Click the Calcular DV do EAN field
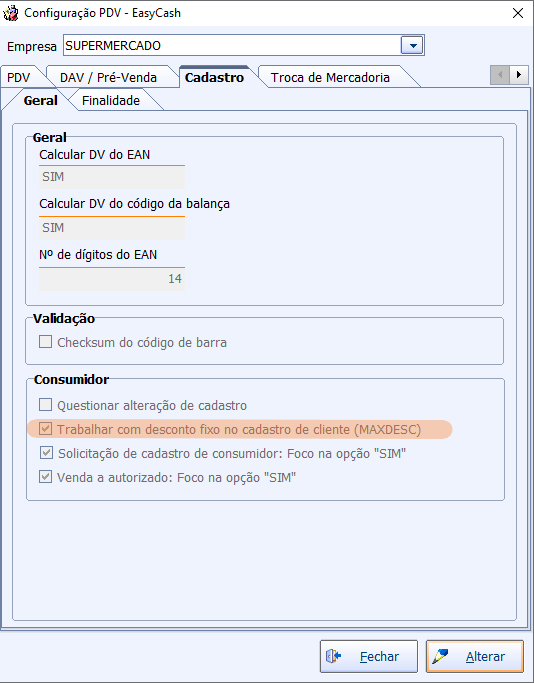Image resolution: width=534 pixels, height=683 pixels. pos(112,177)
